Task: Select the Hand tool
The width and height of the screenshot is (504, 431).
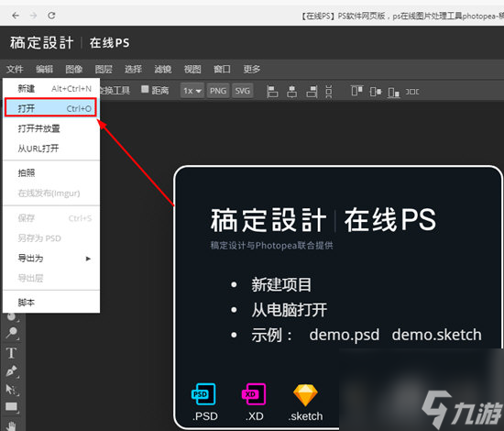Action: click(12, 425)
